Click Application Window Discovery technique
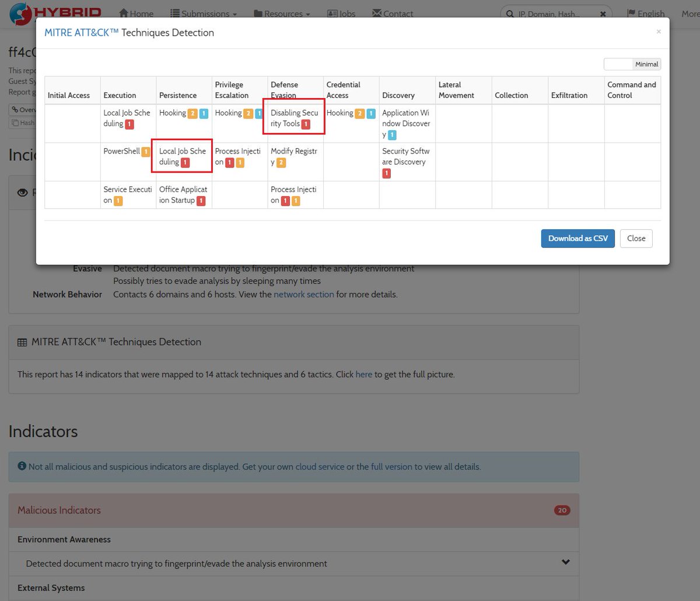This screenshot has width=700, height=601. click(406, 123)
